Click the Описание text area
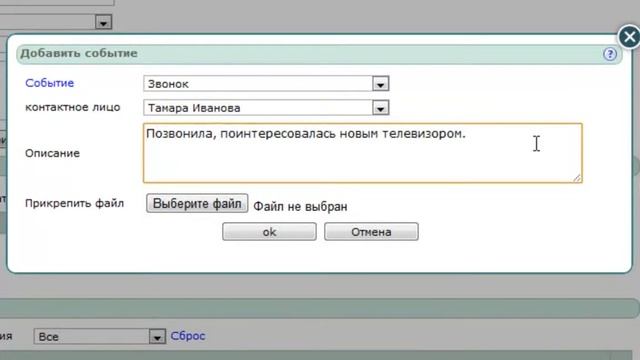 click(362, 153)
